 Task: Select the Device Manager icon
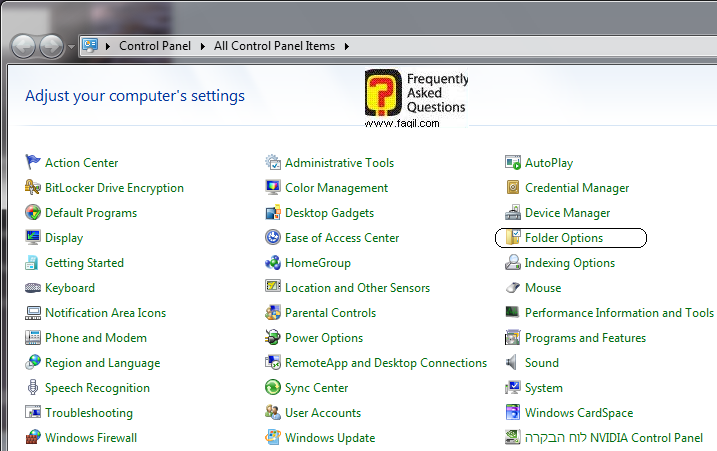pos(513,213)
